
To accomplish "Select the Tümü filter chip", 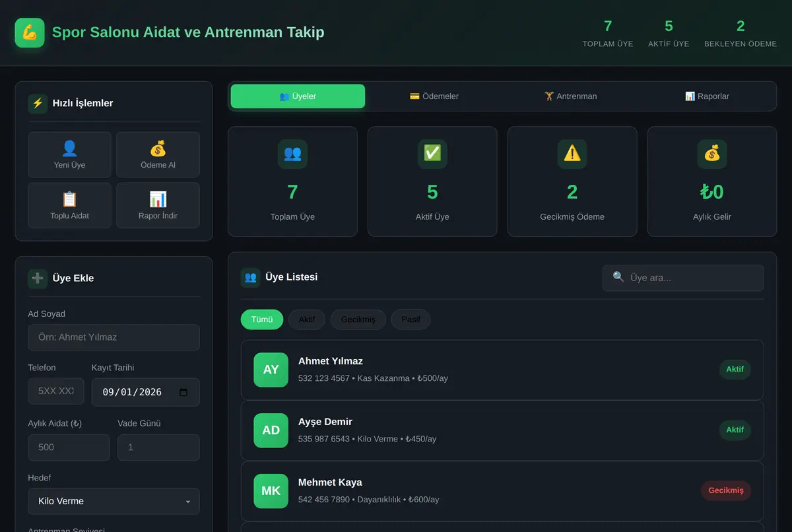I will [262, 319].
